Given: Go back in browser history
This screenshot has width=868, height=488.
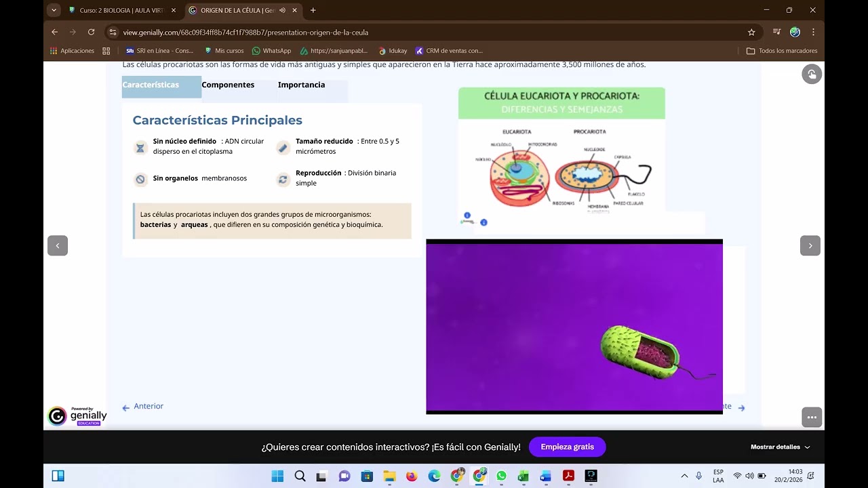Looking at the screenshot, I should click(55, 32).
